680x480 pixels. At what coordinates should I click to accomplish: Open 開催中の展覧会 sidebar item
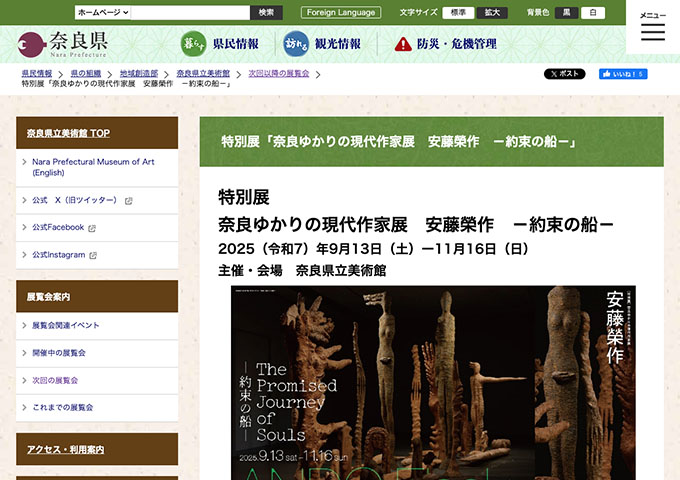(x=58, y=353)
